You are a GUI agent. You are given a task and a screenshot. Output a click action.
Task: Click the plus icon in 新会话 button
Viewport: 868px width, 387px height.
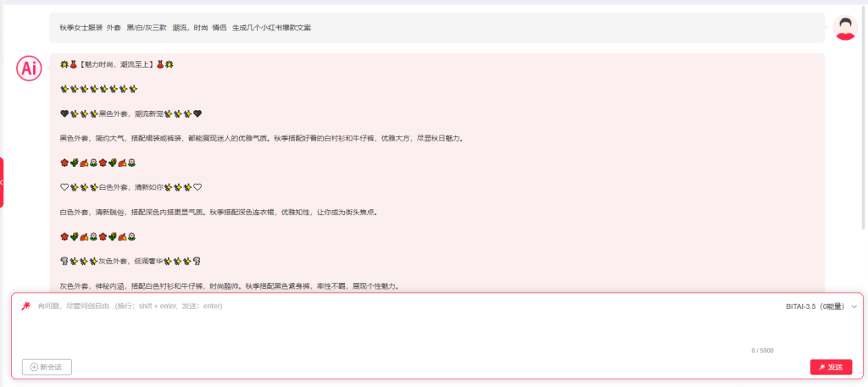pyautogui.click(x=34, y=367)
